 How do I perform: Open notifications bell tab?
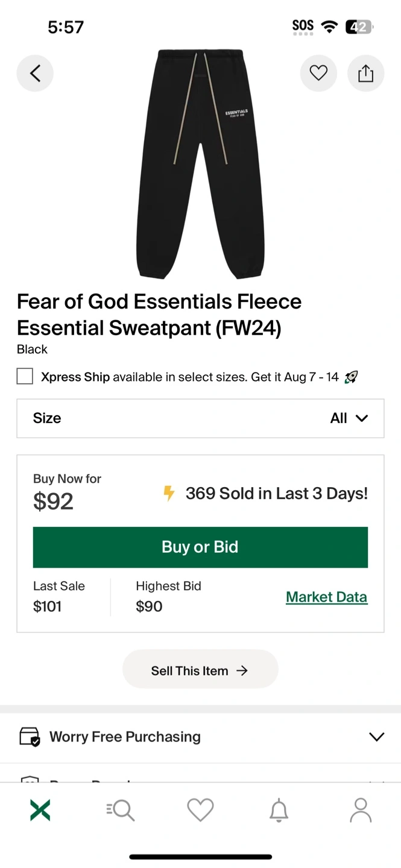279,810
